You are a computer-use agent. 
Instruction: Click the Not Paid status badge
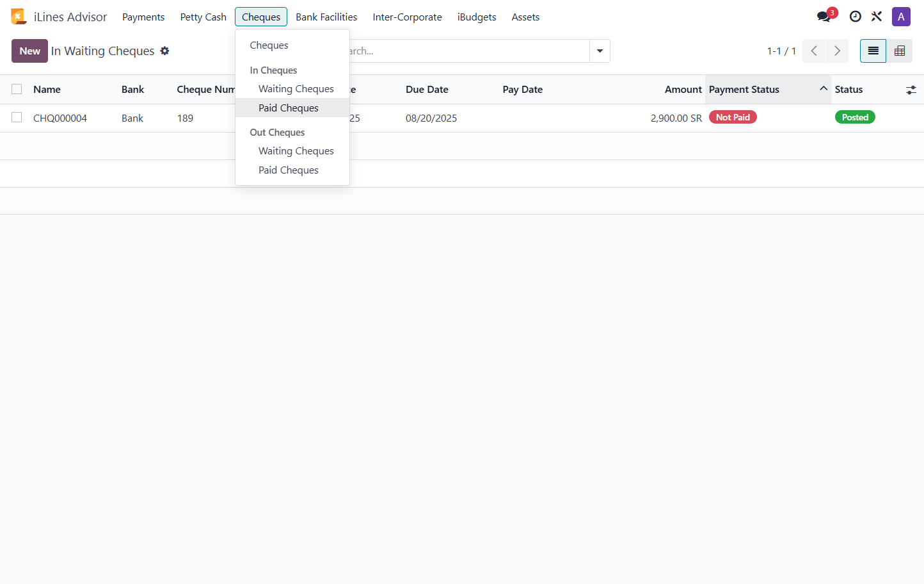click(x=733, y=117)
